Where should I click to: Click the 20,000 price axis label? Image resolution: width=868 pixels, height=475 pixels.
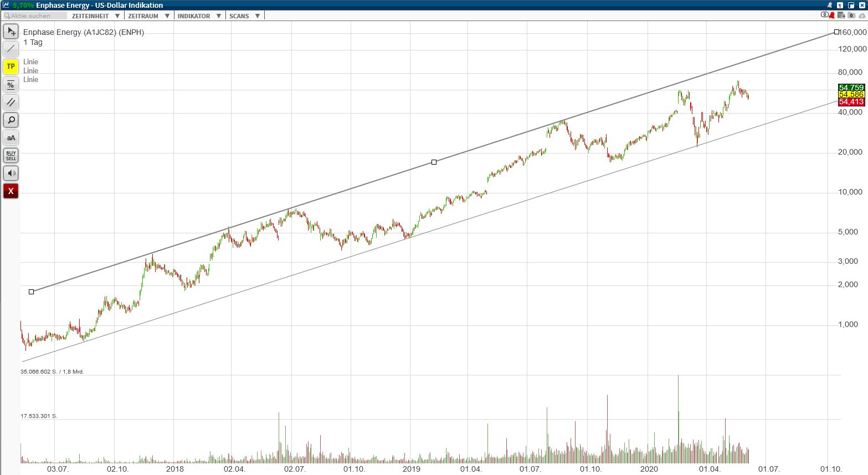(850, 152)
